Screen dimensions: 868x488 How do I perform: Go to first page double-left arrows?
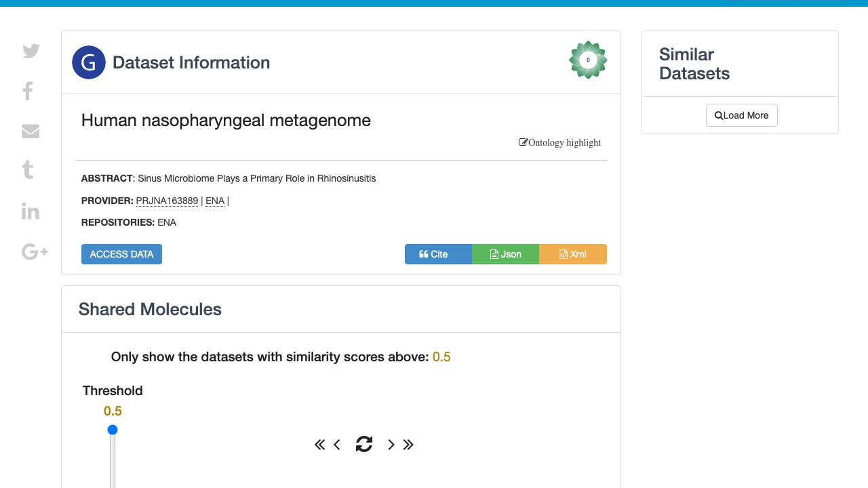click(319, 445)
